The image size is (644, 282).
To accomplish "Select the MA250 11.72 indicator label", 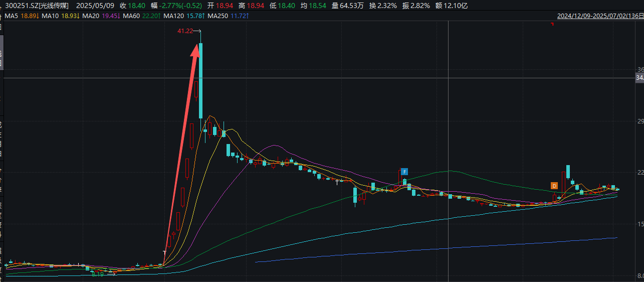I will [229, 17].
